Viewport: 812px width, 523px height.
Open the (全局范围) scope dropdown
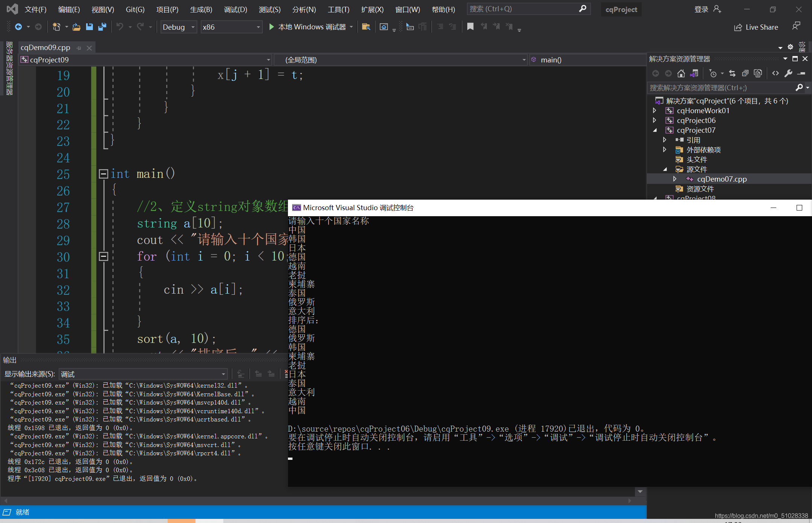(x=401, y=60)
